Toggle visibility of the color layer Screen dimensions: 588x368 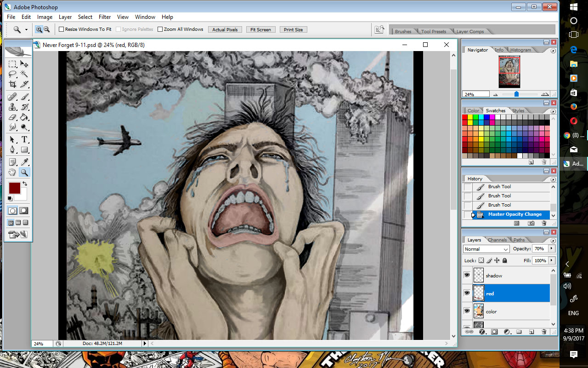tap(467, 311)
